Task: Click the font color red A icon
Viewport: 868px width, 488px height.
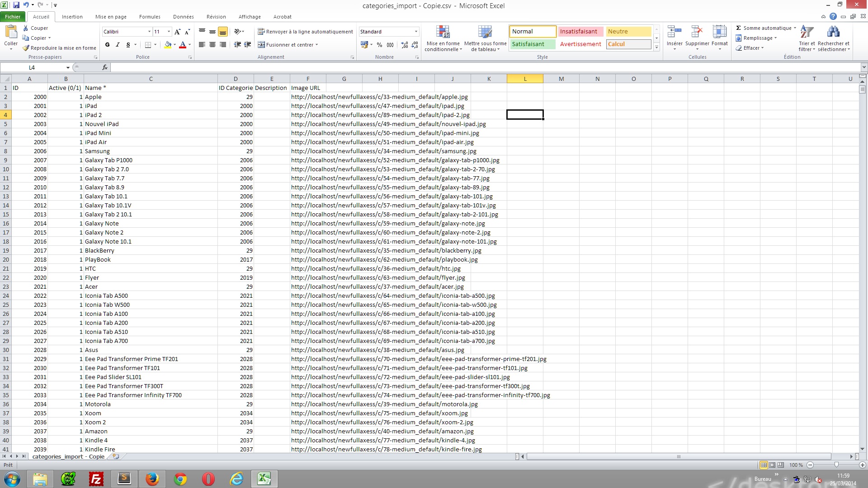Action: point(183,45)
